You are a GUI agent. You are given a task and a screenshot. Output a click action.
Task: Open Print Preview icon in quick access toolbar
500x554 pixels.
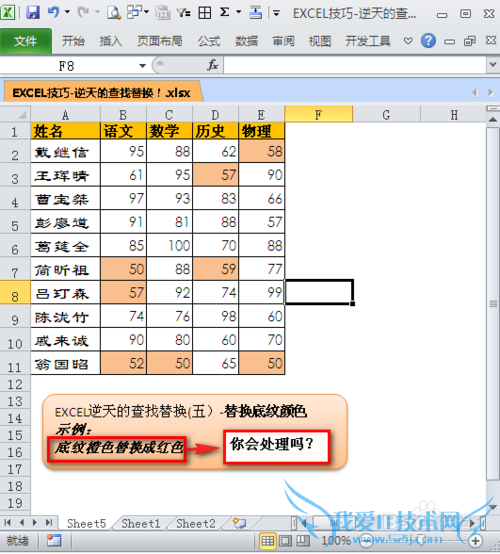114,13
